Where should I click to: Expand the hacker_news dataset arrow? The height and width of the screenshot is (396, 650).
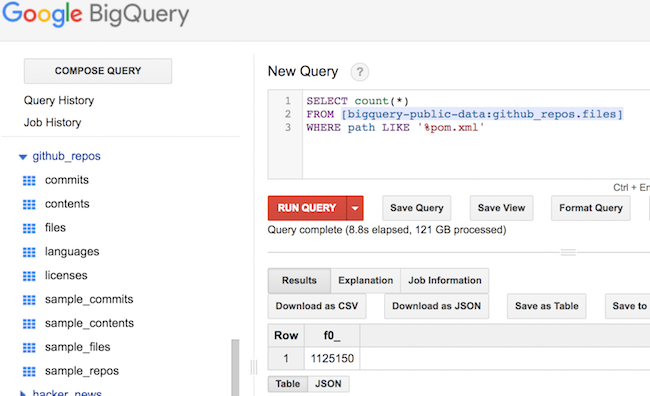pyautogui.click(x=23, y=393)
